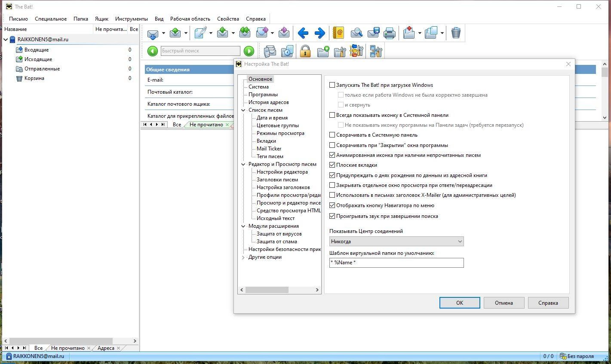Viewport: 611px width, 364px height.
Task: Click the sorting office filters icon
Action: click(x=357, y=52)
